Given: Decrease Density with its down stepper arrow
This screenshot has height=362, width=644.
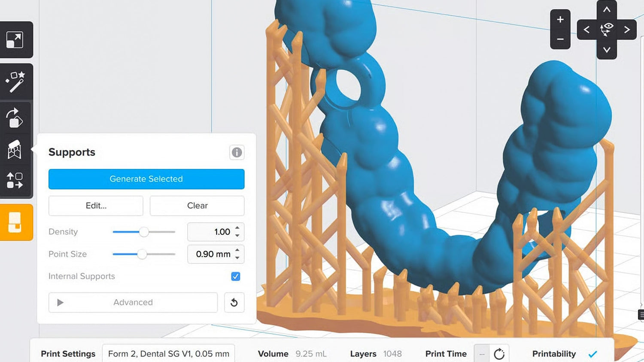Looking at the screenshot, I should 237,235.
